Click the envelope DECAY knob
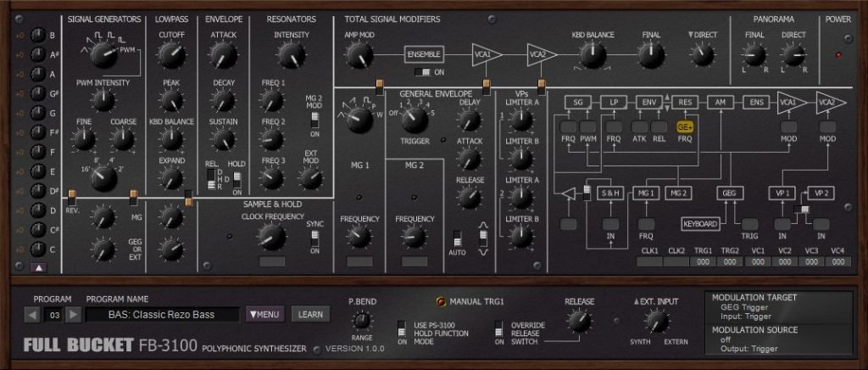The height and width of the screenshot is (370, 868). point(224,101)
